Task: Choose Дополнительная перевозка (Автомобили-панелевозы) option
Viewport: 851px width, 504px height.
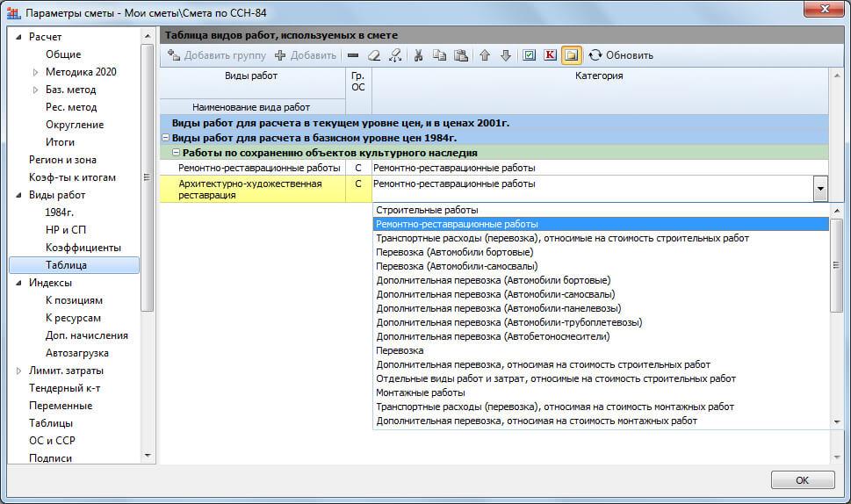Action: pos(602,308)
